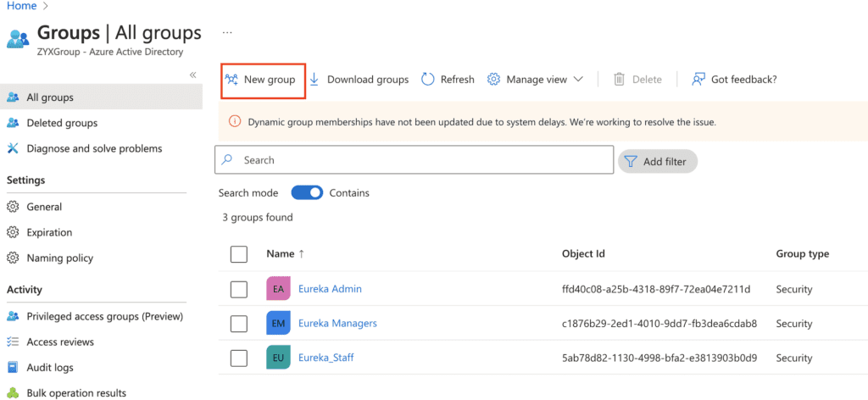This screenshot has width=868, height=400.
Task: Click the EM avatar for Eureka Managers
Action: [x=278, y=323]
